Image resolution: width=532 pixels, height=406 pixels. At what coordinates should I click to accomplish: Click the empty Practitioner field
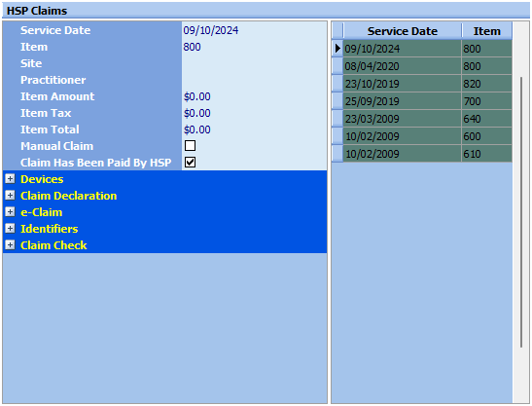point(254,80)
